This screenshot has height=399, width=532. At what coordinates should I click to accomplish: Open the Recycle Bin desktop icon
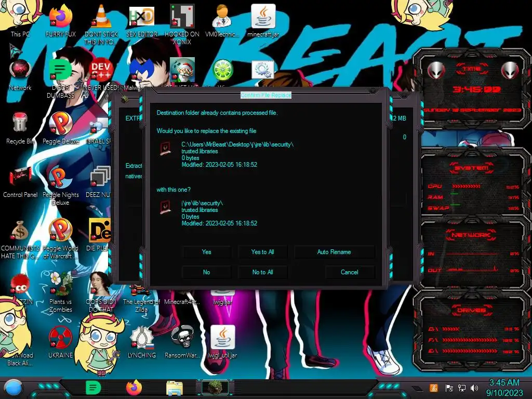click(x=20, y=128)
